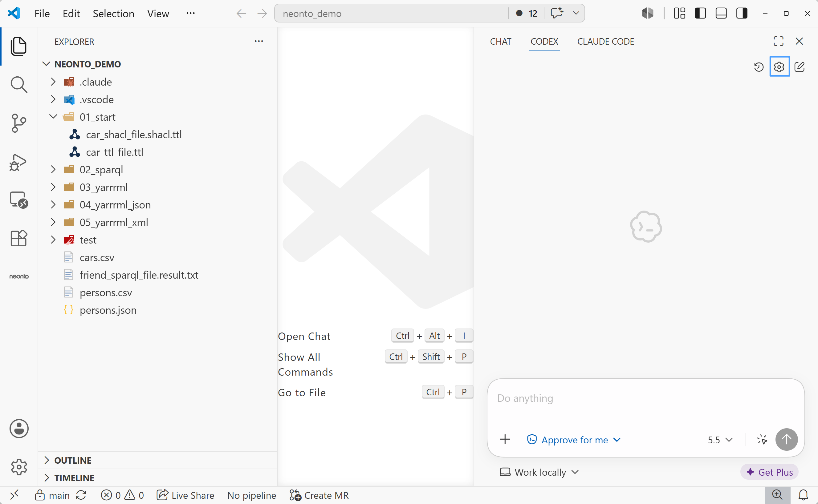The image size is (818, 504).
Task: Open the 5.5 model selector
Action: pos(720,440)
